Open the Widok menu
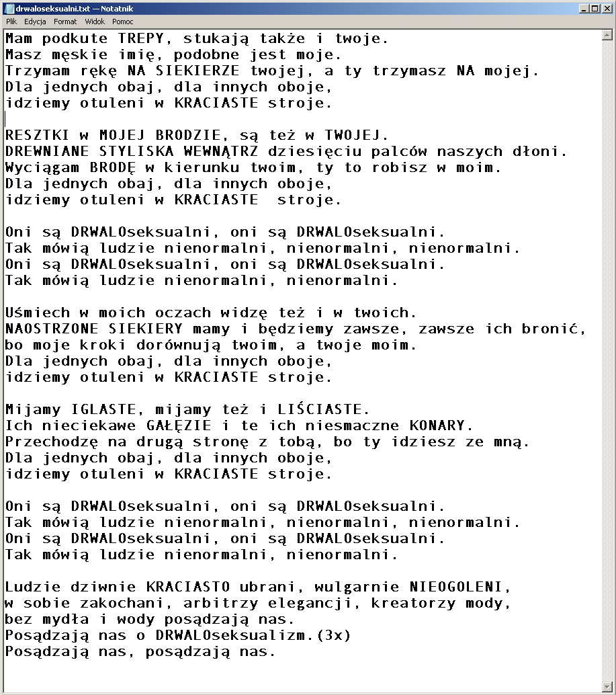This screenshot has height=695, width=616. click(95, 22)
